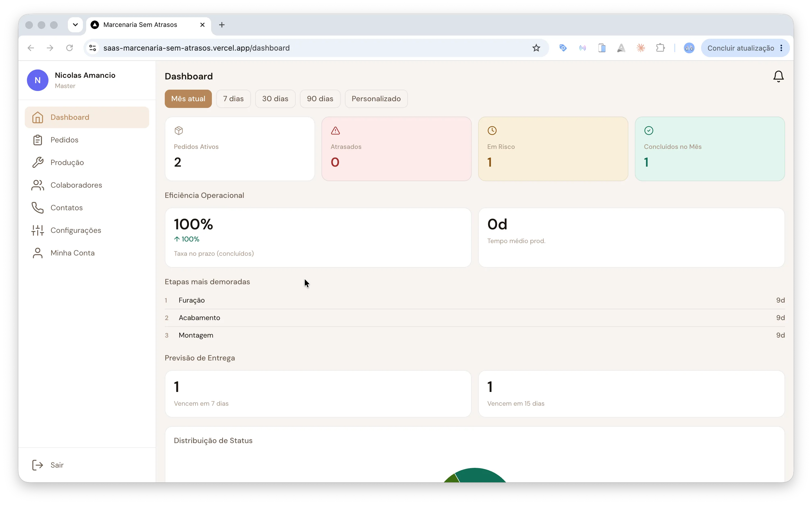Open the notifications bell icon

coord(778,76)
